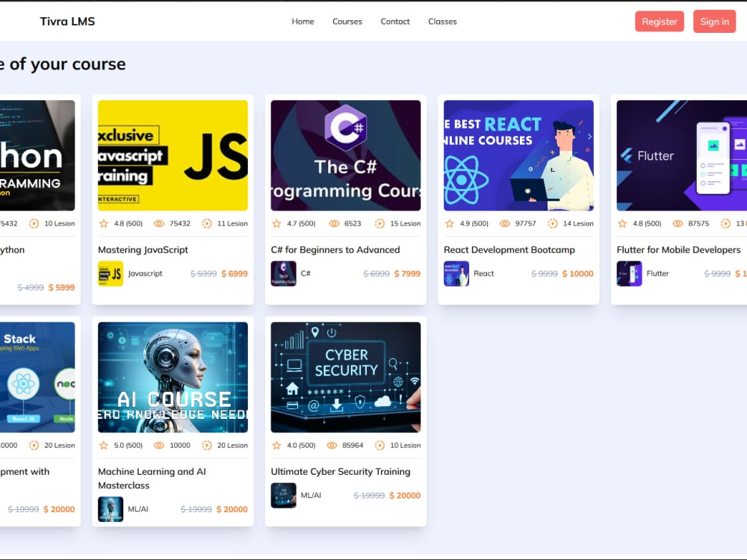Click the star icon on C# for Beginners card

pos(276,223)
